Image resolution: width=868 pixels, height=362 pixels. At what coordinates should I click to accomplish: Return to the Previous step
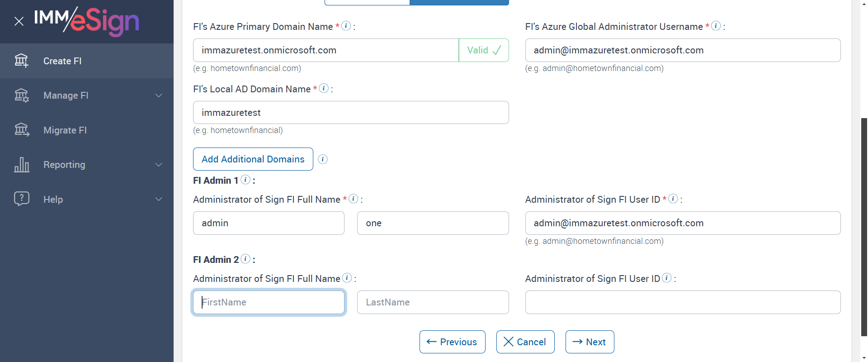pyautogui.click(x=452, y=342)
